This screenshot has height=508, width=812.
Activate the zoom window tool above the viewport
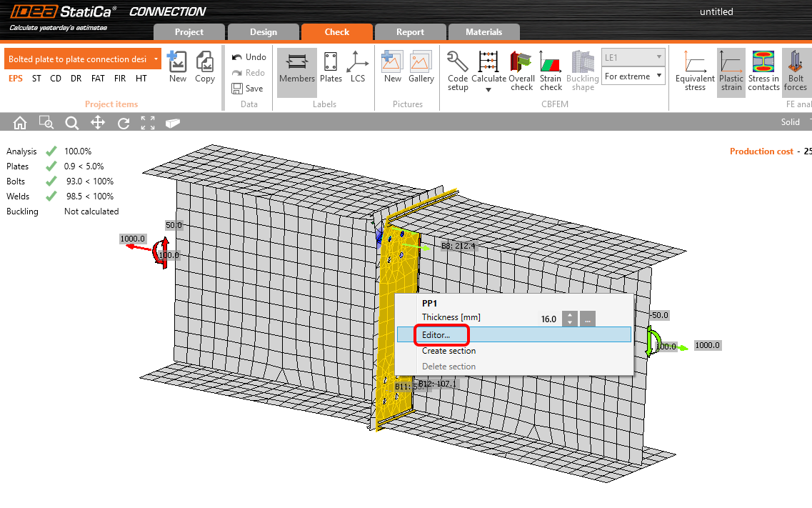point(46,122)
